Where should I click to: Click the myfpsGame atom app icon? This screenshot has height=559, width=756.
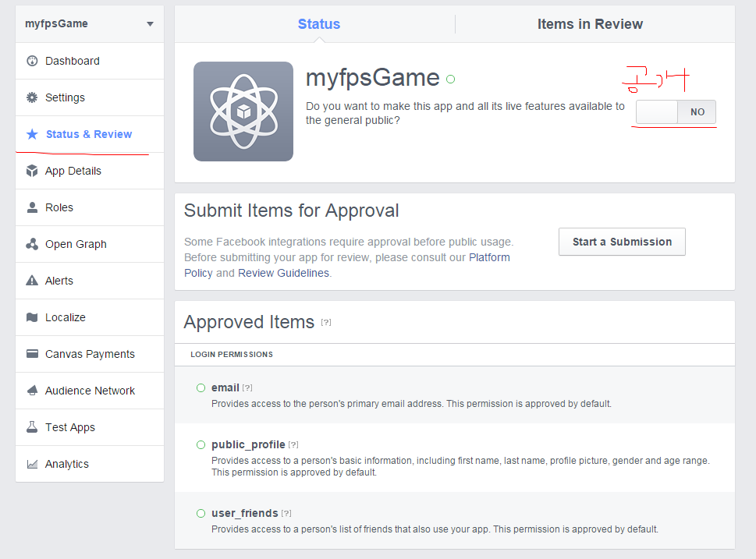[x=243, y=111]
